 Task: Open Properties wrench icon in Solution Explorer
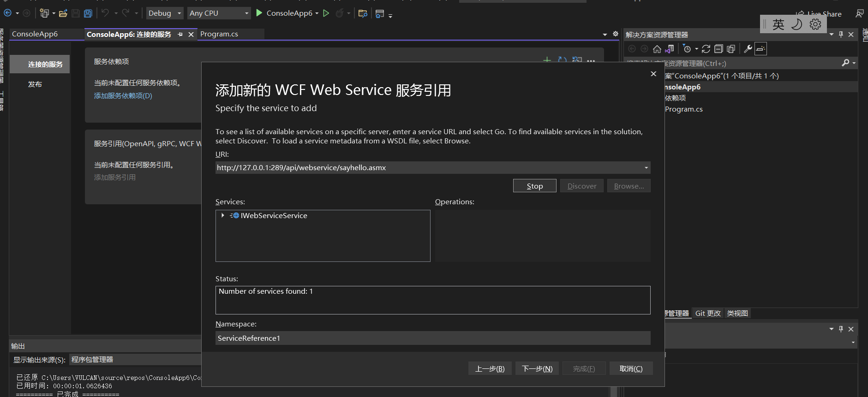(748, 49)
